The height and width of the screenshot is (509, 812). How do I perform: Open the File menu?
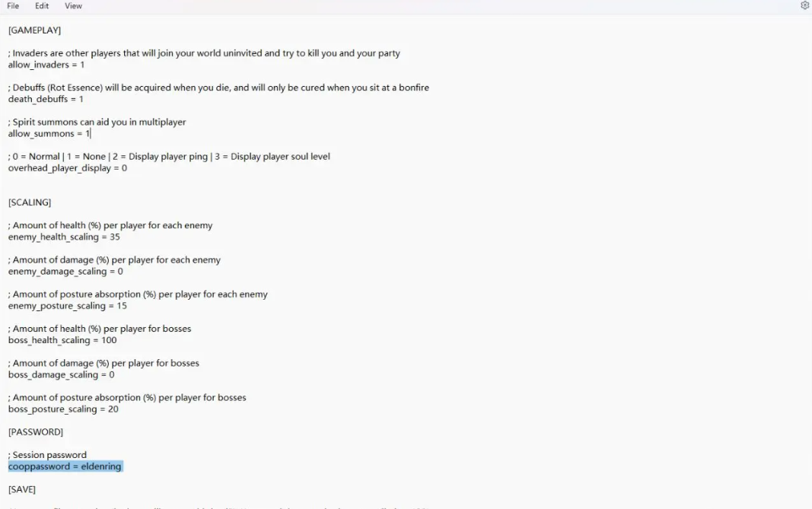[x=13, y=5]
